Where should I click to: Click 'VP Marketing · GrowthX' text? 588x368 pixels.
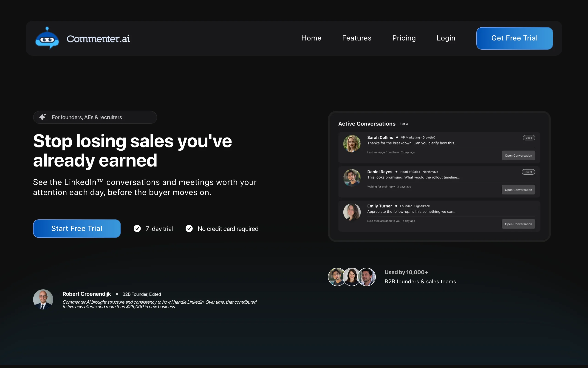tap(418, 138)
